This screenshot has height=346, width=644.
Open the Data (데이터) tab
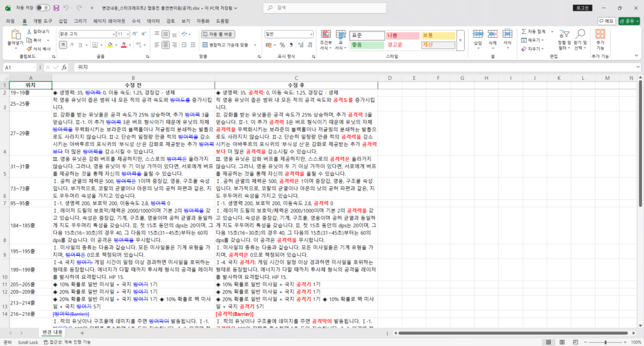coord(153,21)
